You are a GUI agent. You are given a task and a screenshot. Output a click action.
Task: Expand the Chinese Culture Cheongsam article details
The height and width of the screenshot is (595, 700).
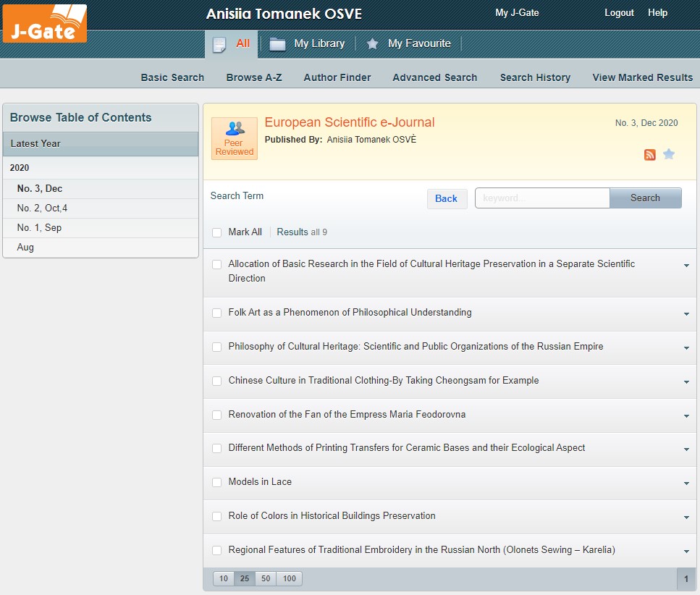click(686, 382)
